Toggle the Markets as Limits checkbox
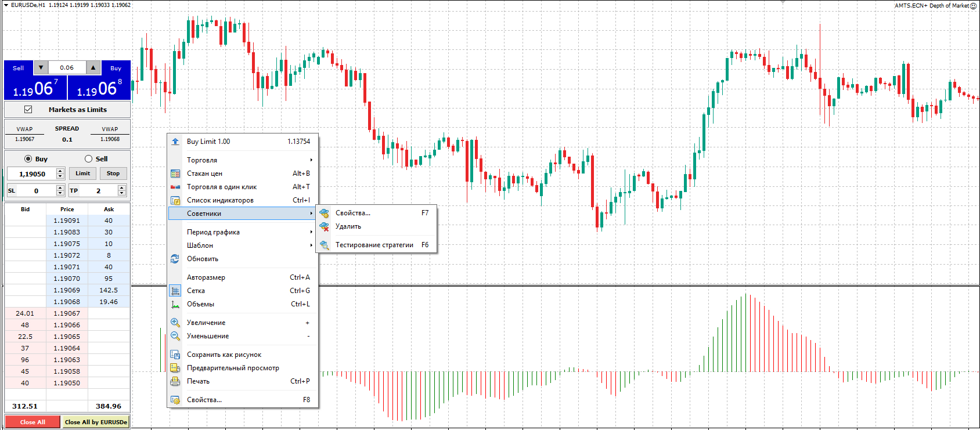Screen dimensions: 980x430 pyautogui.click(x=28, y=110)
